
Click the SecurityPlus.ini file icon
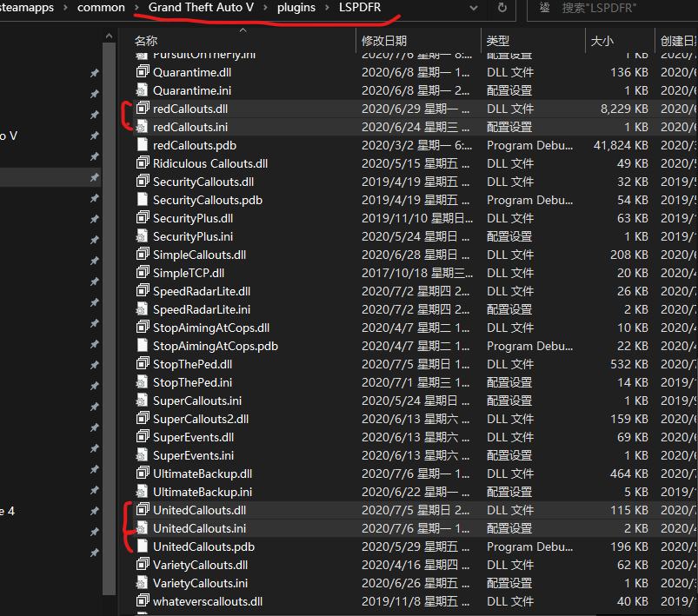click(143, 235)
